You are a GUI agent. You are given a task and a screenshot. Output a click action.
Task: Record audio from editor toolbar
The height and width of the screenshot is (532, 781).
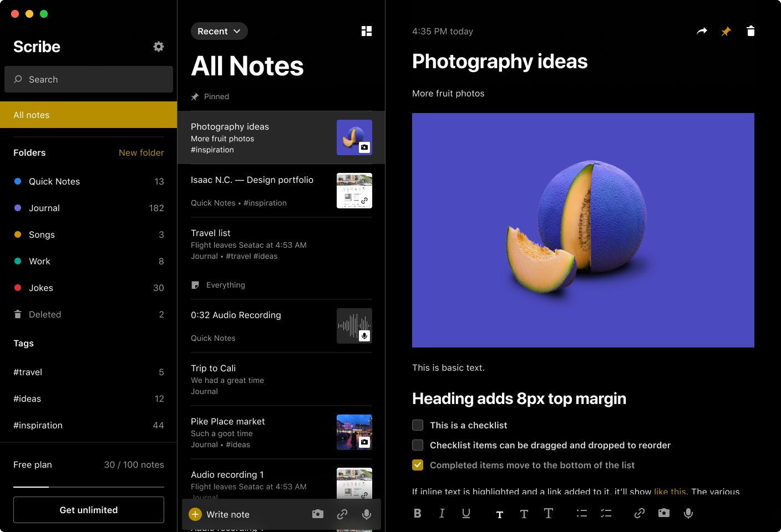pos(688,513)
